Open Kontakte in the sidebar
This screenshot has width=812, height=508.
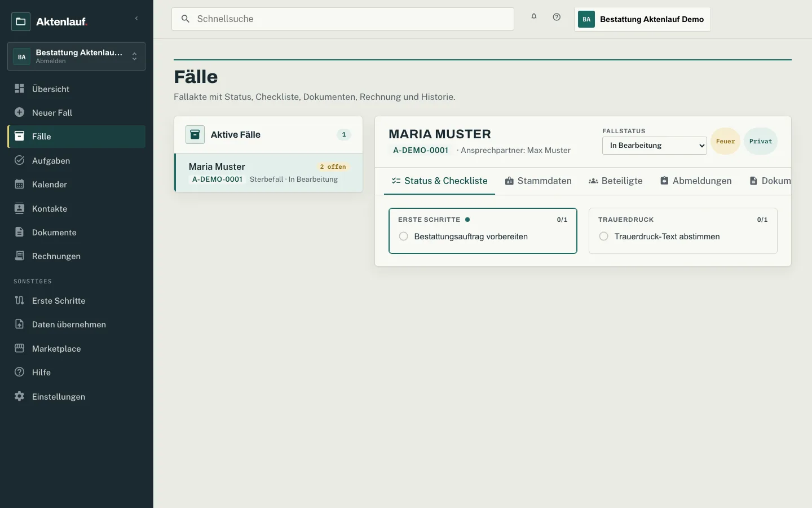[x=76, y=208]
